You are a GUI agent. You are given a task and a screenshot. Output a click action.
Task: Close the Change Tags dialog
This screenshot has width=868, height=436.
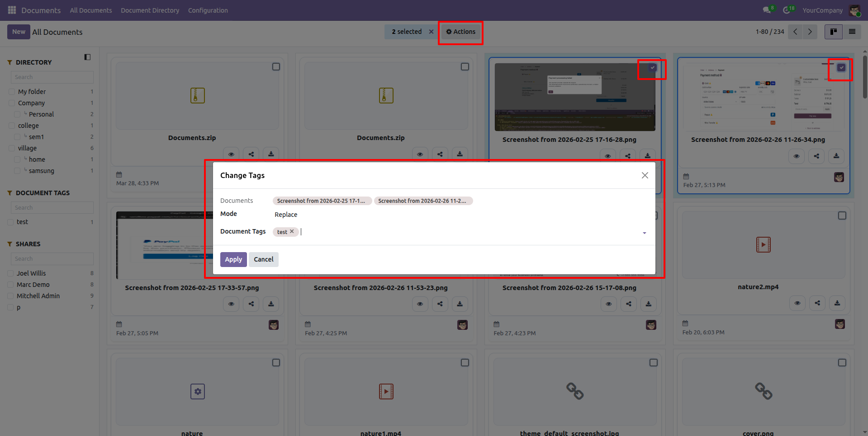[645, 175]
